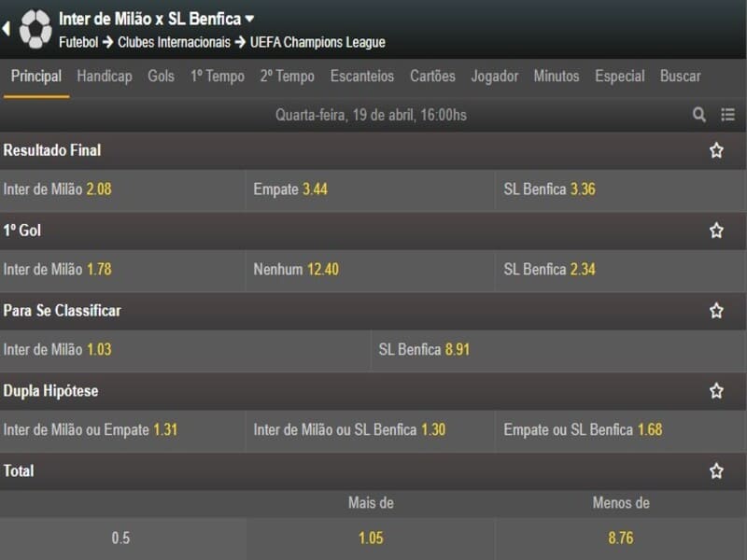This screenshot has height=560, width=747.
Task: Open the search magnifier icon
Action: tap(699, 115)
